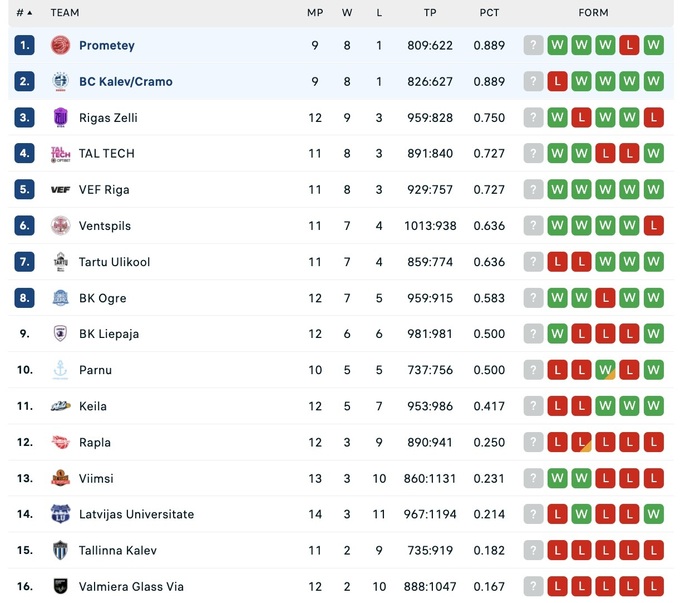Viewport: 680px width, 603px height.
Task: Open the BK Liepaja team link
Action: click(102, 334)
